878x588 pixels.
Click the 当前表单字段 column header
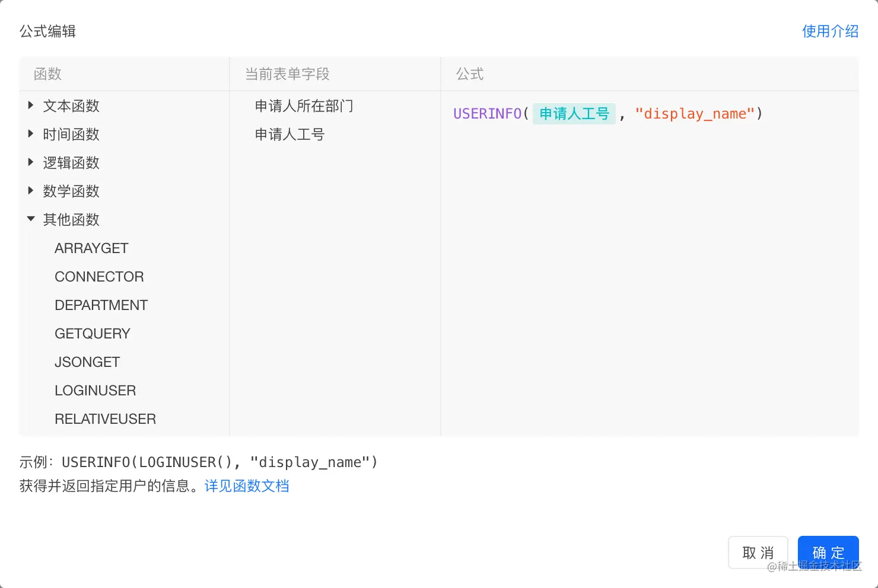click(x=287, y=74)
